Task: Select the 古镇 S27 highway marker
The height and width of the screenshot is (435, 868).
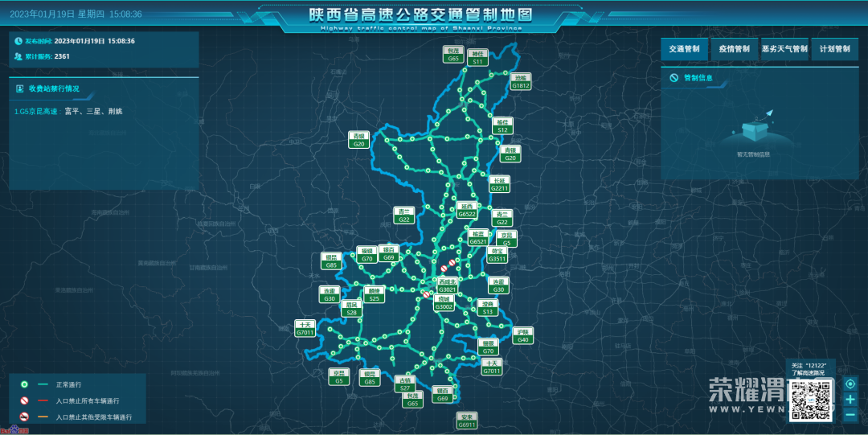Action: 407,384
